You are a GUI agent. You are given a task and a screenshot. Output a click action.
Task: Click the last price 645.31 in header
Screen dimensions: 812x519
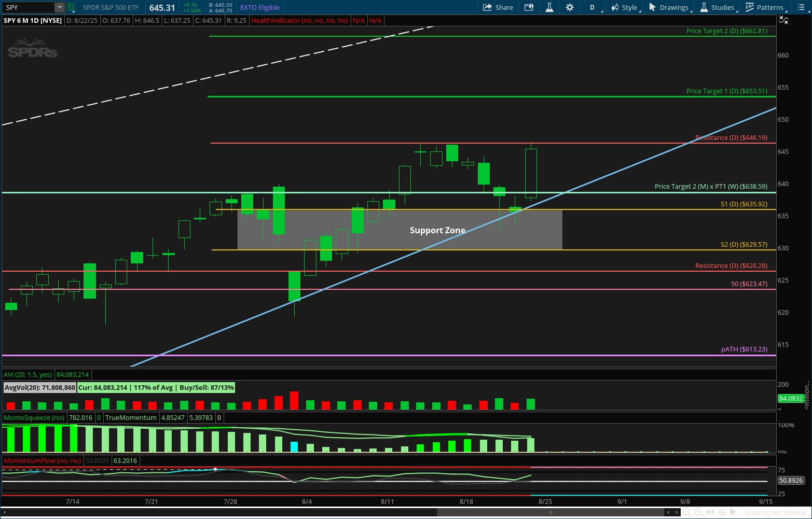[x=162, y=8]
